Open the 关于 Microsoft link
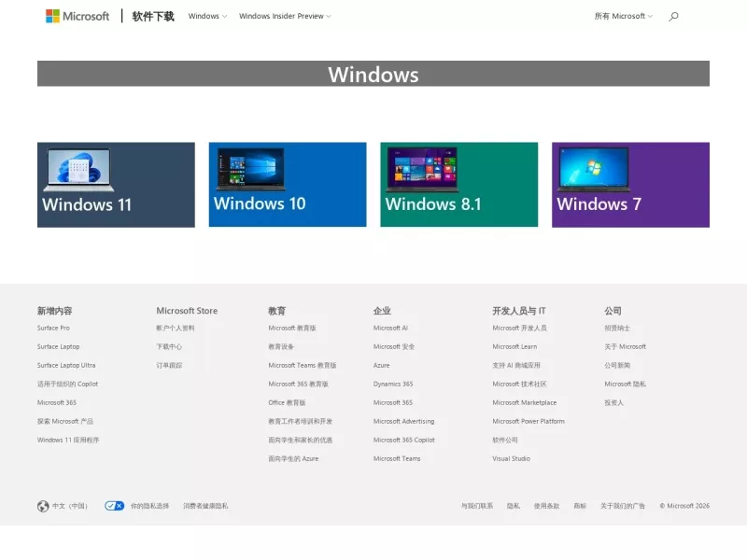The height and width of the screenshot is (560, 747). pyautogui.click(x=625, y=346)
